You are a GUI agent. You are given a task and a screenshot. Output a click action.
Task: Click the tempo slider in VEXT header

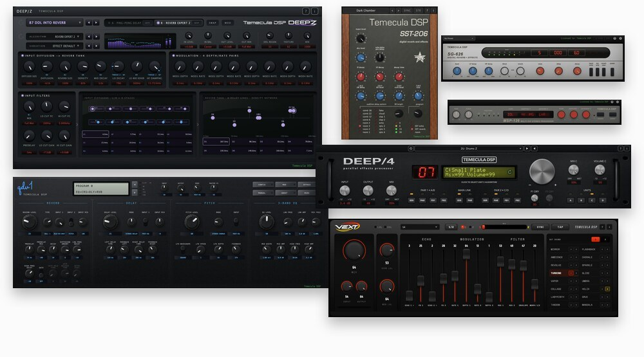click(x=505, y=227)
